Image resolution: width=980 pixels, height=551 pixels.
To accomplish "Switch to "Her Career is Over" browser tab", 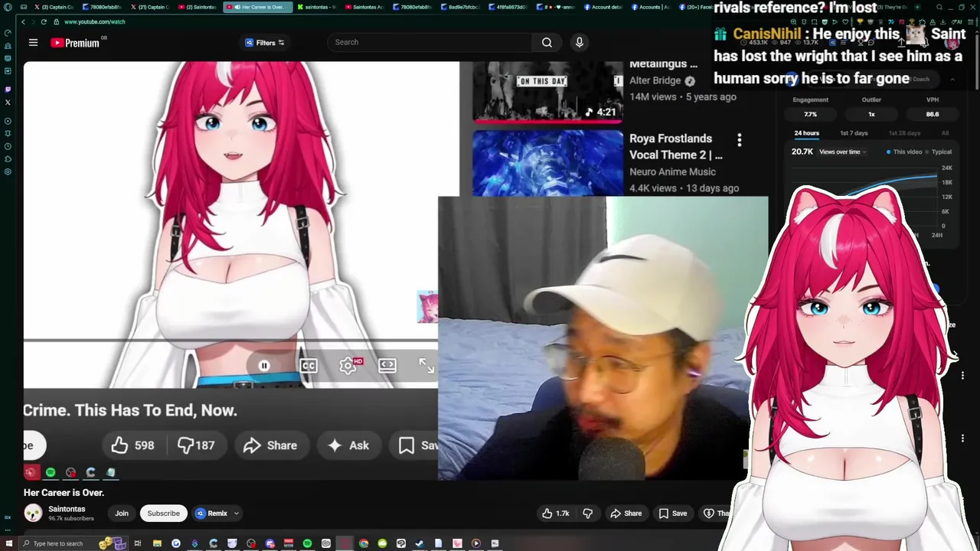I will pos(257,7).
